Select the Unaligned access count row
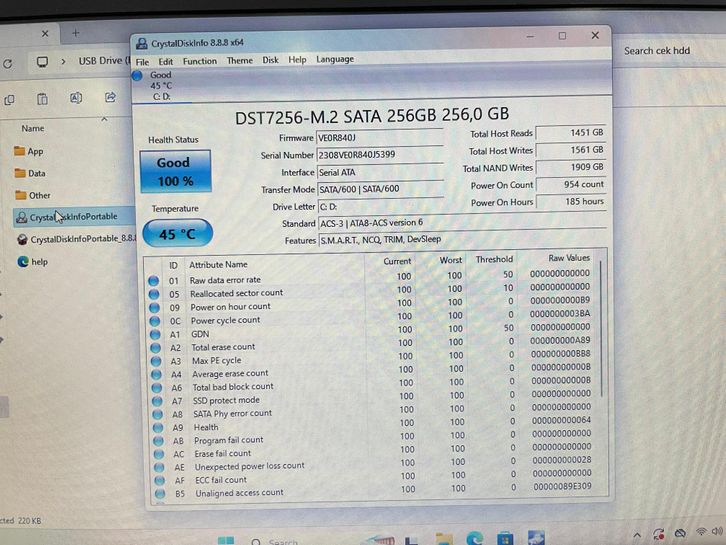726x545 pixels. pos(373,491)
